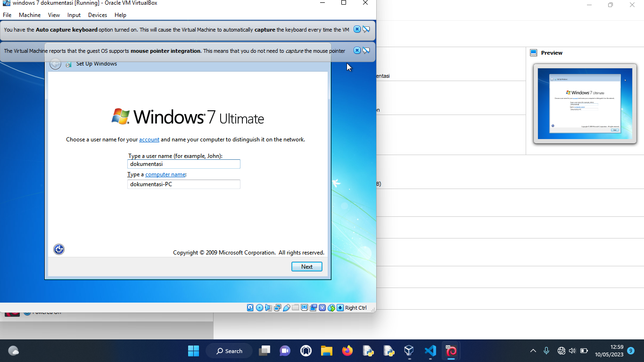Expand the hidden system tray icons chevron
Screen dimensions: 644x362
(x=533, y=351)
